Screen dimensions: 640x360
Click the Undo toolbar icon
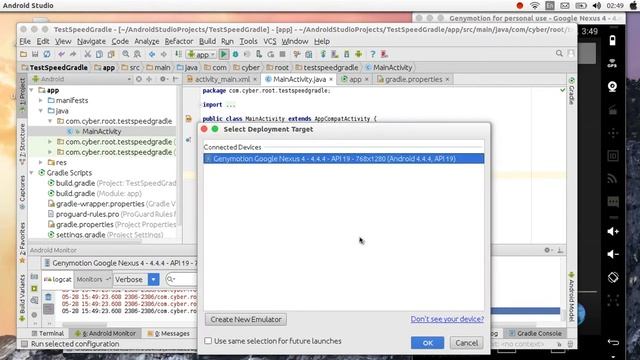pyautogui.click(x=61, y=54)
